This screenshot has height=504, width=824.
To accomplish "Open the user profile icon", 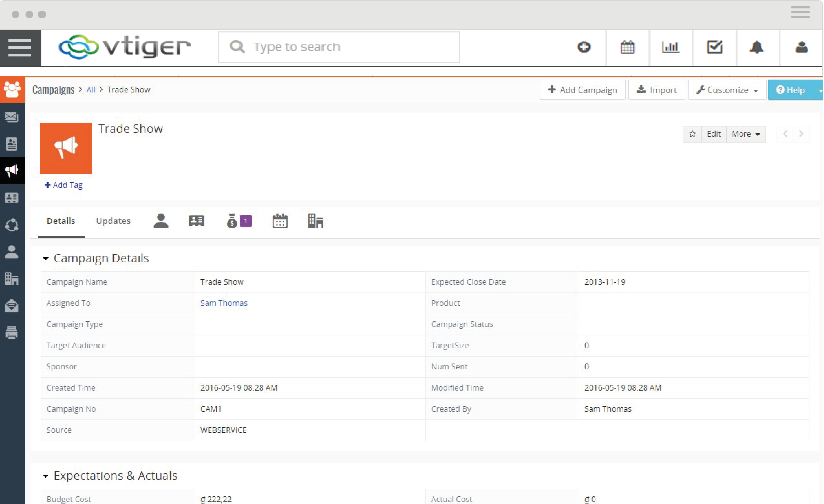I will (x=802, y=47).
